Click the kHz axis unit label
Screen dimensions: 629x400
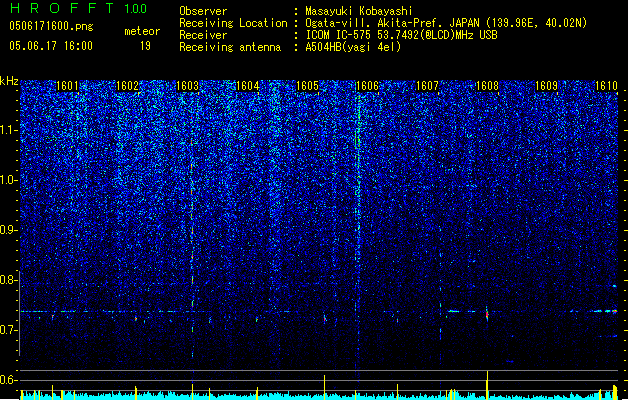(x=9, y=81)
